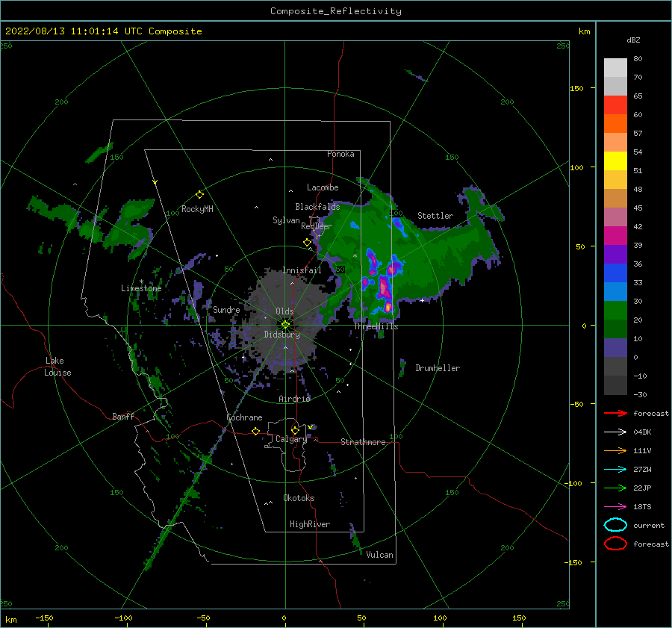The width and height of the screenshot is (672, 628).
Task: Click the Lacombe city label
Action: click(323, 187)
